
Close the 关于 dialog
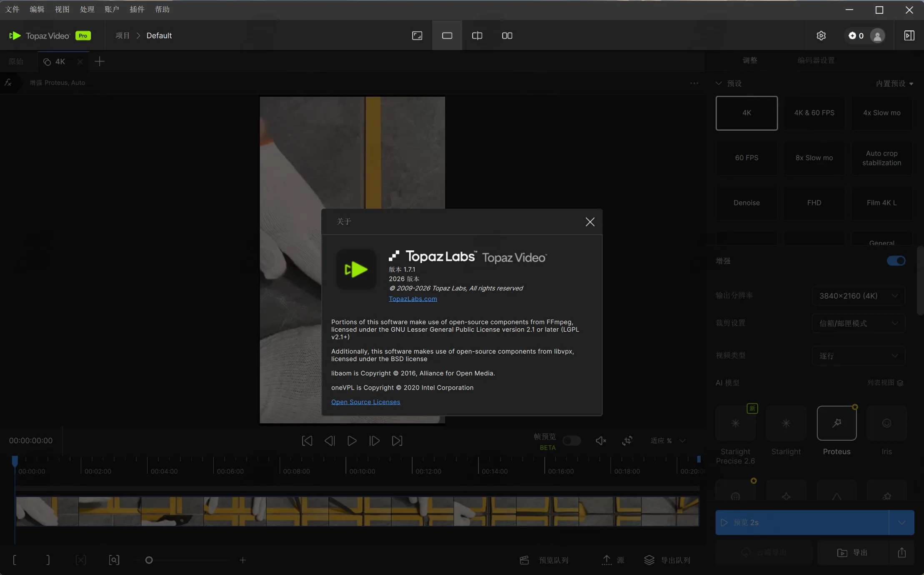[590, 222]
